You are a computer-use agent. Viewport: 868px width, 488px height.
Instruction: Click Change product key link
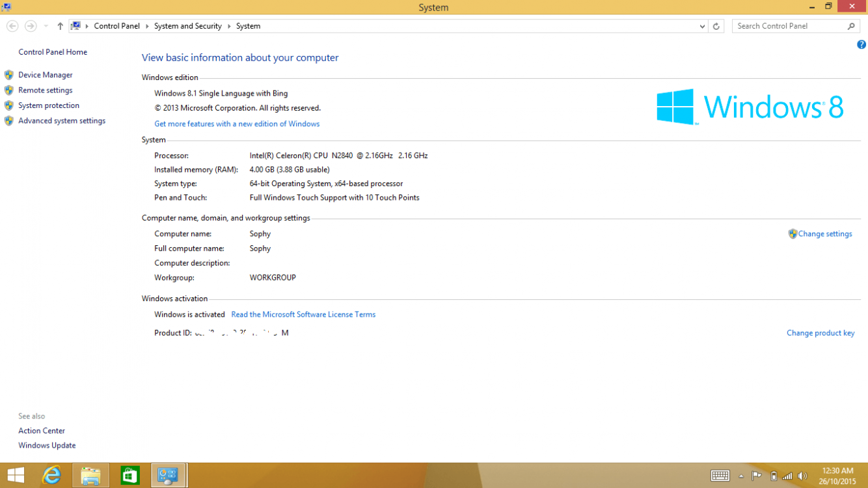tap(821, 333)
